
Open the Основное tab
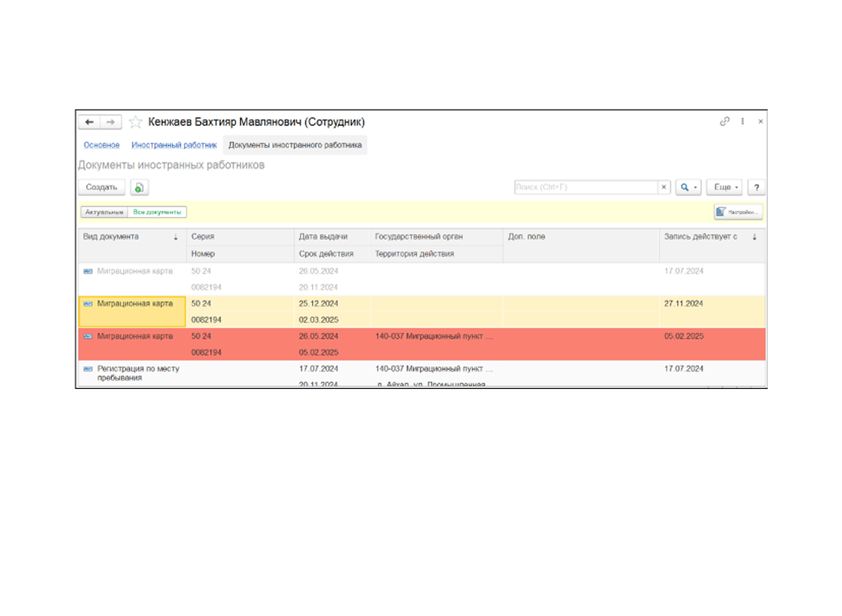pos(101,145)
